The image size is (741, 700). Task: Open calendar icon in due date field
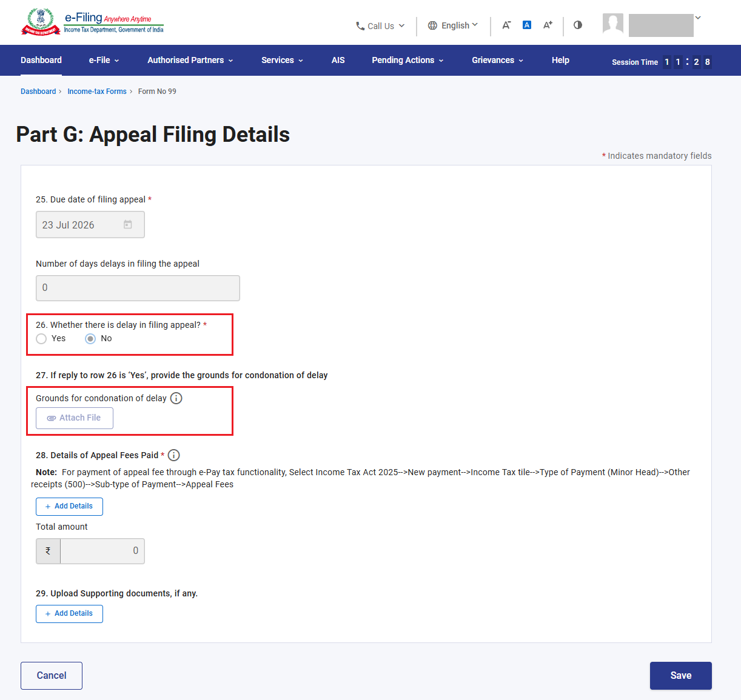[x=128, y=225]
